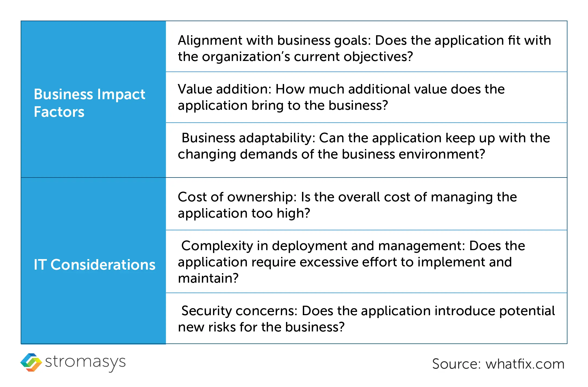Click the "application too high?" line
This screenshot has width=588, height=387.
coord(244,213)
